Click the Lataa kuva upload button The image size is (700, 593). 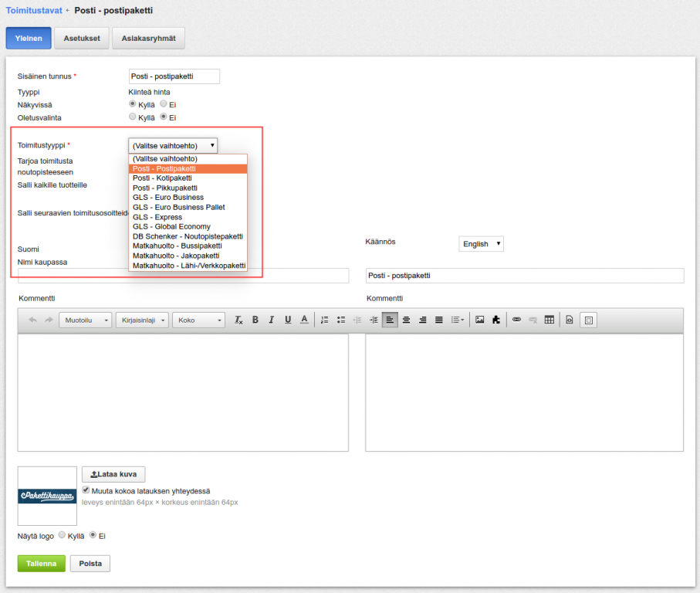click(x=113, y=474)
